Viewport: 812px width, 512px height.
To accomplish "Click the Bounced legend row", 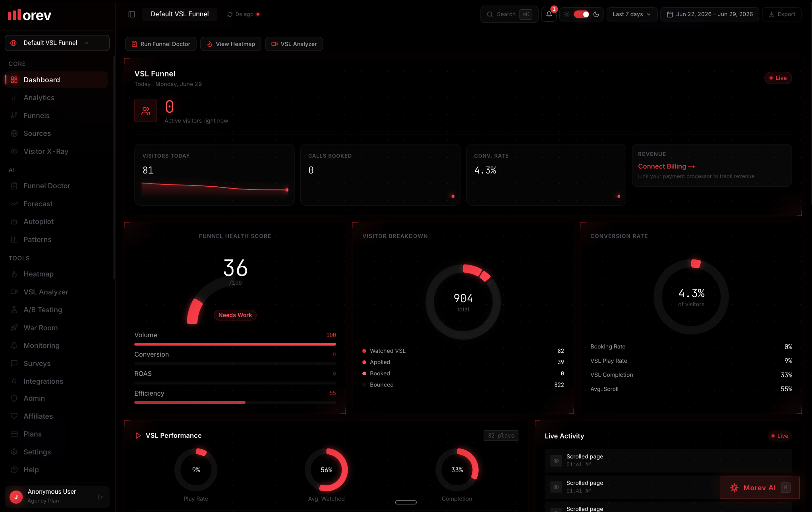I will 463,385.
